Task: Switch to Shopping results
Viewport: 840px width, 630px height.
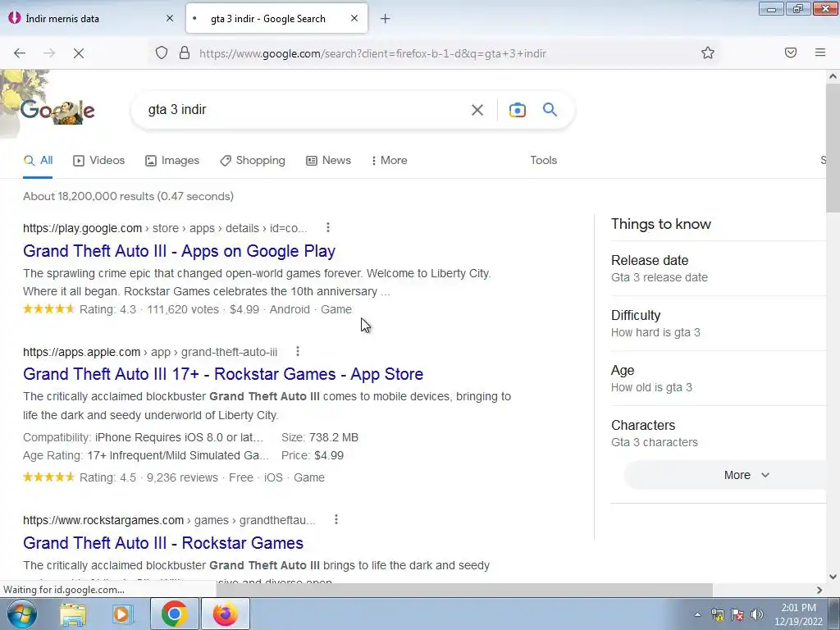Action: [x=253, y=161]
